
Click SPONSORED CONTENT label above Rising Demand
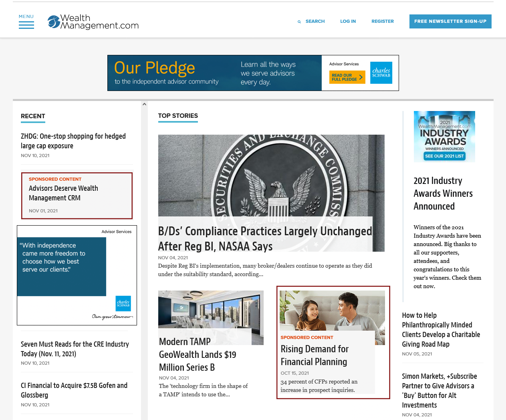[x=307, y=337]
